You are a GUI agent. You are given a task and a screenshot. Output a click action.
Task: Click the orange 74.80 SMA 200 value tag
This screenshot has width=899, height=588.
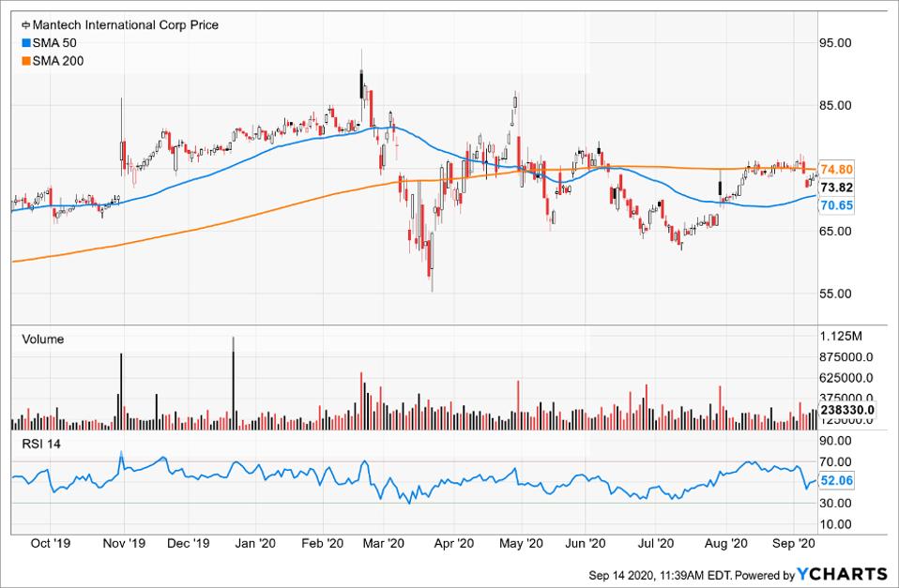837,169
